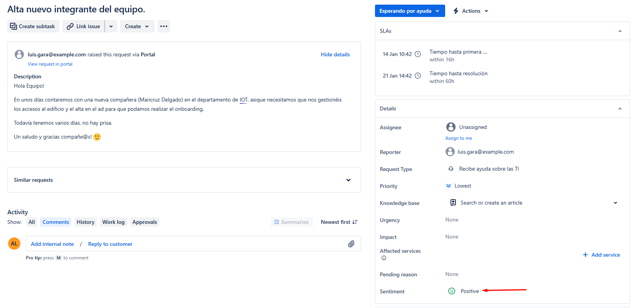Switch to the History activity tab
Image resolution: width=644 pixels, height=308 pixels.
point(85,222)
